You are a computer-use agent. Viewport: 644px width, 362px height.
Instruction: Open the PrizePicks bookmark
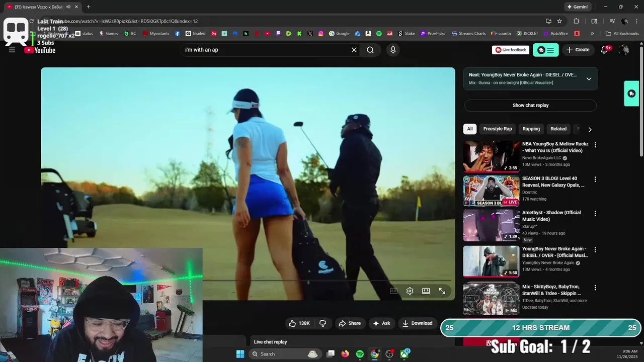click(x=433, y=34)
